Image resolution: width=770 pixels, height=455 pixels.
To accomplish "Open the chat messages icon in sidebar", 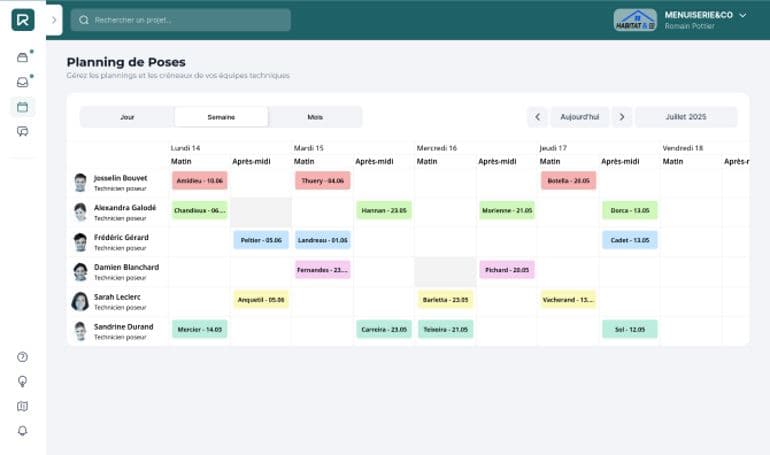I will [22, 132].
